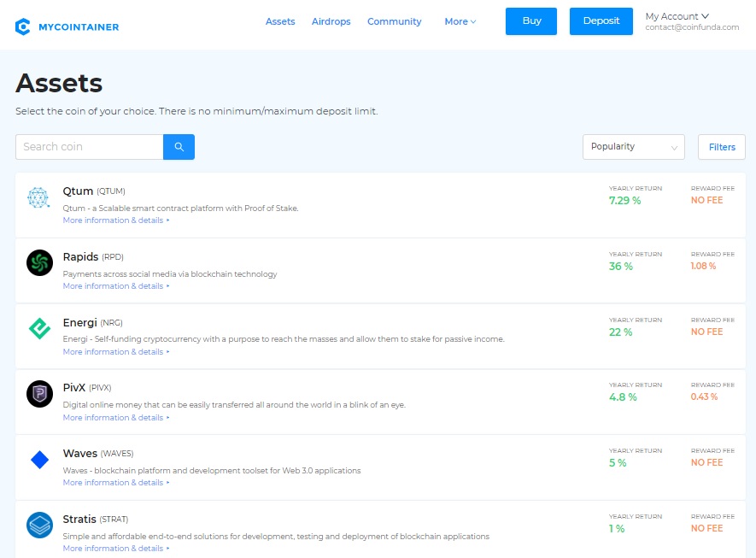Click the Rapids payments description text
756x558 pixels.
170,273
